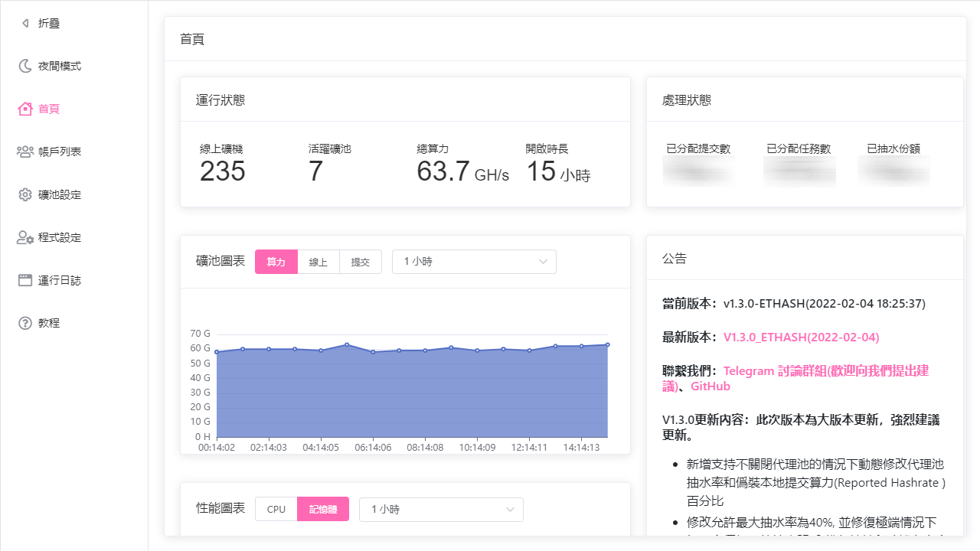
Task: Select the 記憶體 tab in 性能圖表
Action: click(x=322, y=509)
